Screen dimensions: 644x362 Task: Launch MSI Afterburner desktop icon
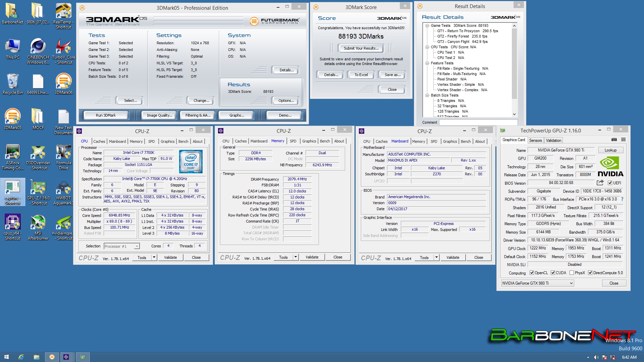(38, 227)
